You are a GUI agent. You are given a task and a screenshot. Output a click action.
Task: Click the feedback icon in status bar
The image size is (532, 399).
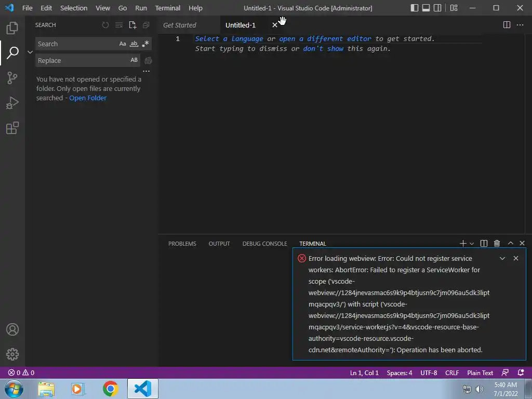click(505, 373)
